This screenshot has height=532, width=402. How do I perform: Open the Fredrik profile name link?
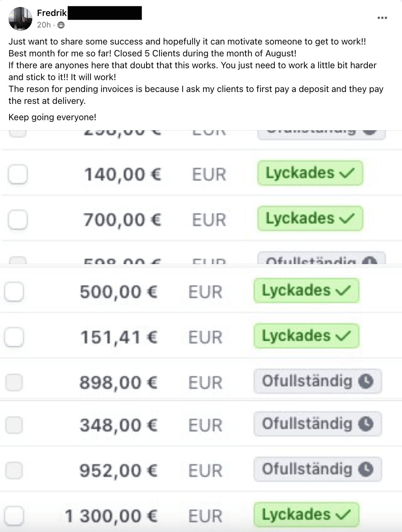(x=52, y=13)
